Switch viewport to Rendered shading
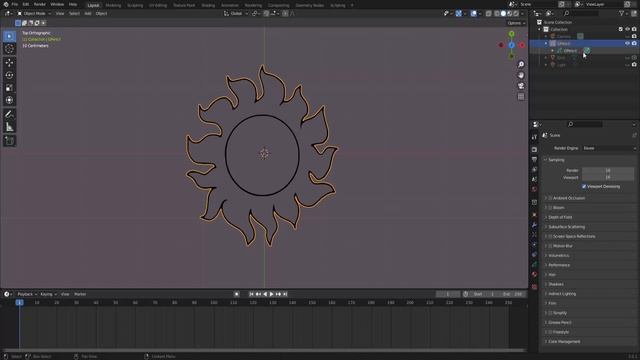The image size is (640, 360). (516, 13)
